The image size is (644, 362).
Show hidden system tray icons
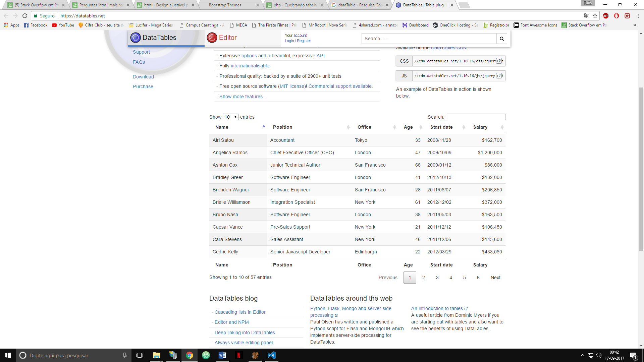(583, 355)
